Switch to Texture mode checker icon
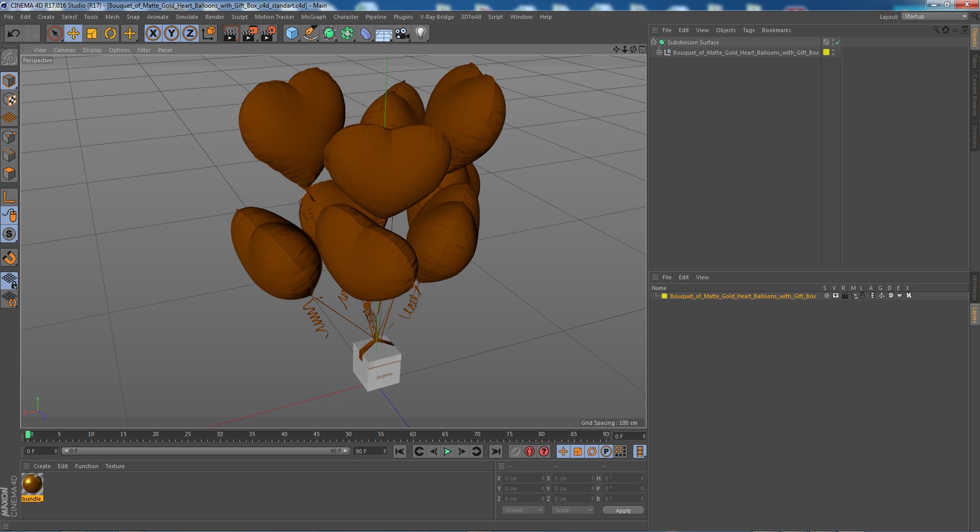Image resolution: width=980 pixels, height=532 pixels. click(9, 99)
